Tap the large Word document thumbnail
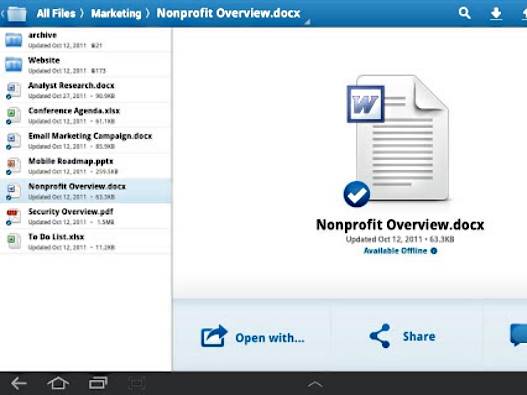 pyautogui.click(x=398, y=137)
